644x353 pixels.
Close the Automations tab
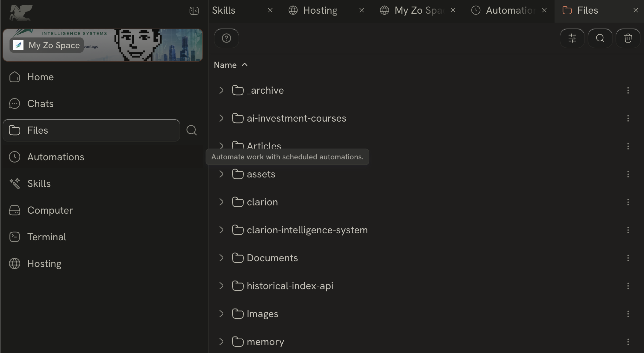coord(544,10)
